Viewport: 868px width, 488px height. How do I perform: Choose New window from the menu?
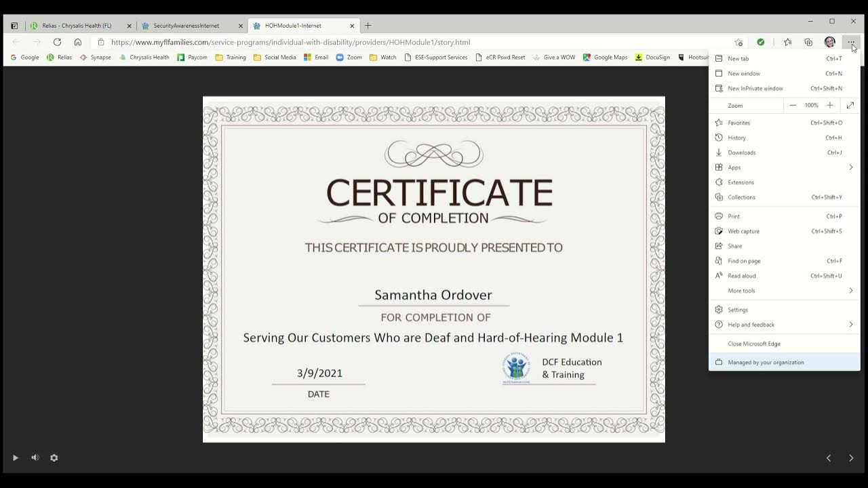coord(785,74)
